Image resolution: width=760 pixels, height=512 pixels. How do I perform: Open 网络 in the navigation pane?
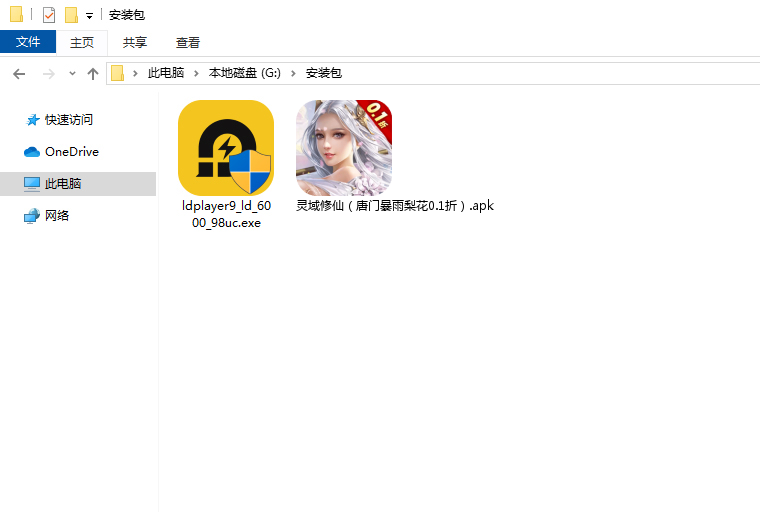(x=57, y=216)
